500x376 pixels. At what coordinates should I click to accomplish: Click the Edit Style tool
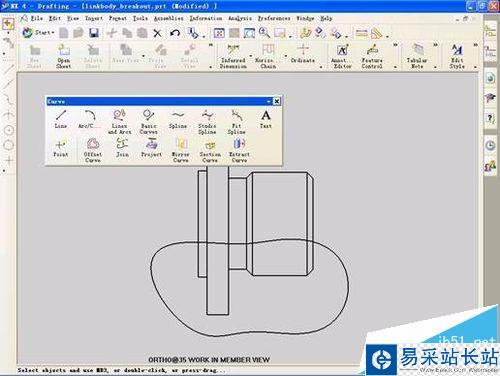point(457,56)
